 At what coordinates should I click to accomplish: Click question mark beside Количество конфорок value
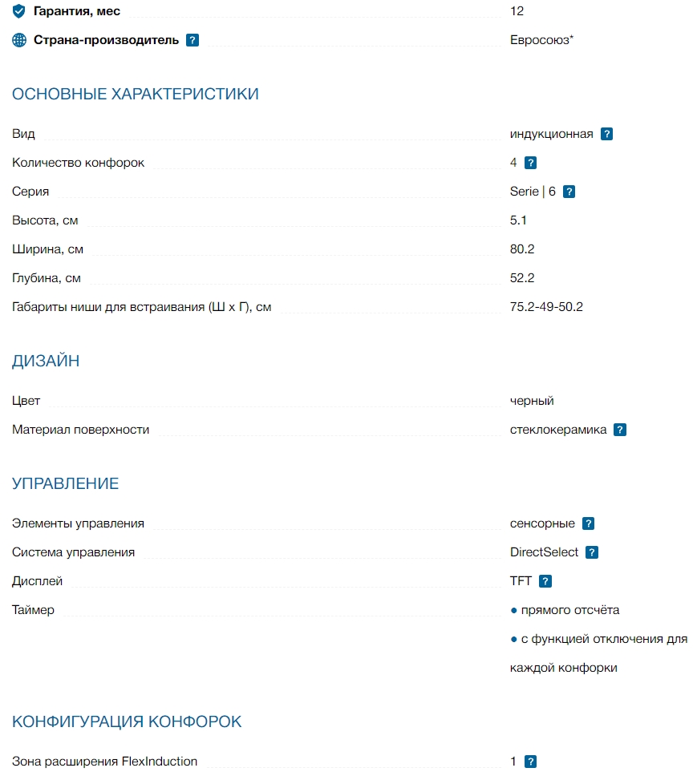point(530,164)
